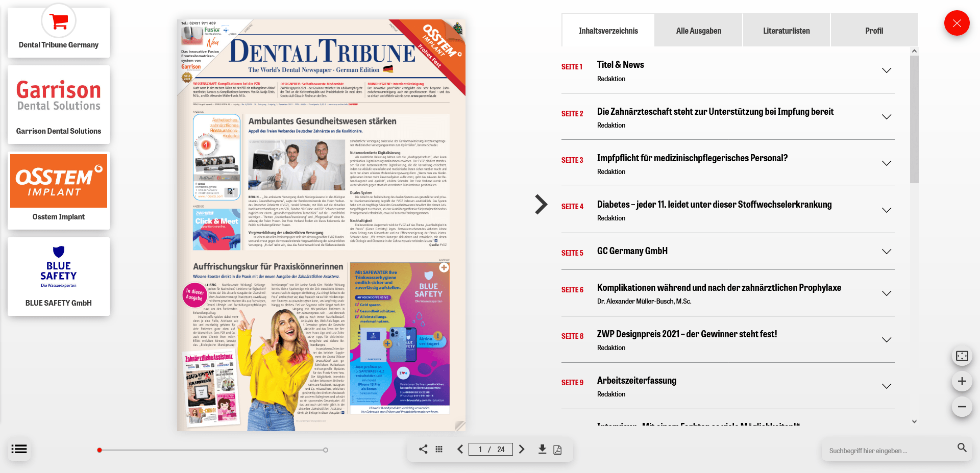Open the Profil tab
The height and width of the screenshot is (473, 980).
coord(874,31)
